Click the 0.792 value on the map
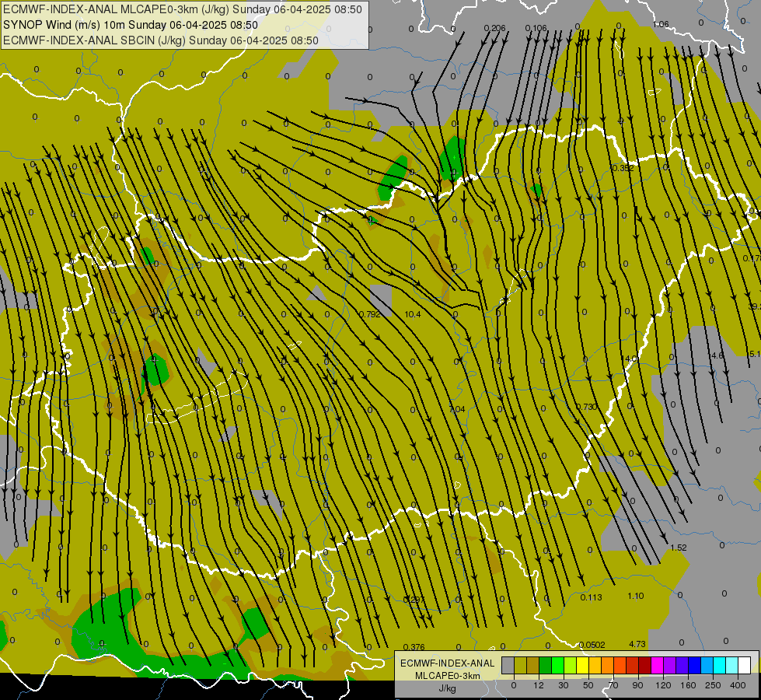761x700 pixels. click(x=370, y=314)
